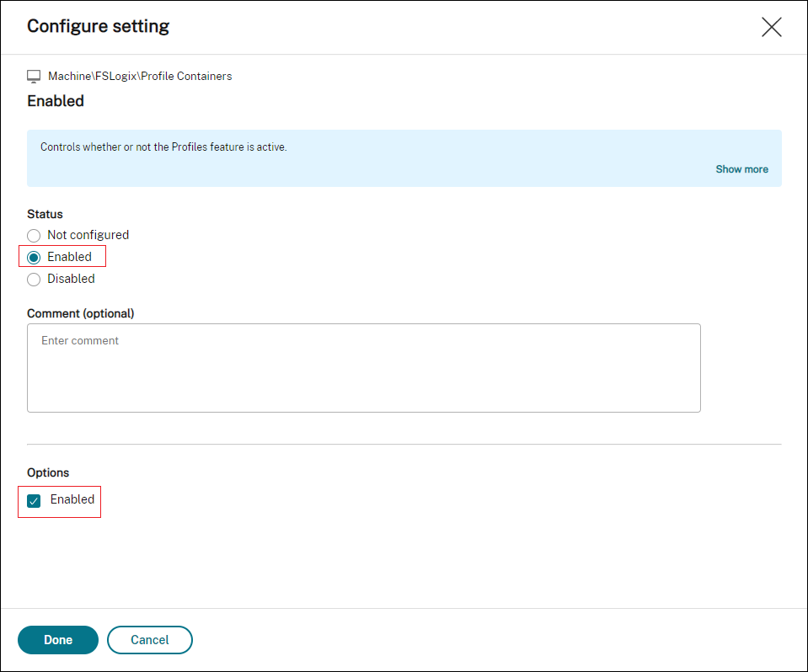808x672 pixels.
Task: Select the Enabled status radio button
Action: coord(34,258)
